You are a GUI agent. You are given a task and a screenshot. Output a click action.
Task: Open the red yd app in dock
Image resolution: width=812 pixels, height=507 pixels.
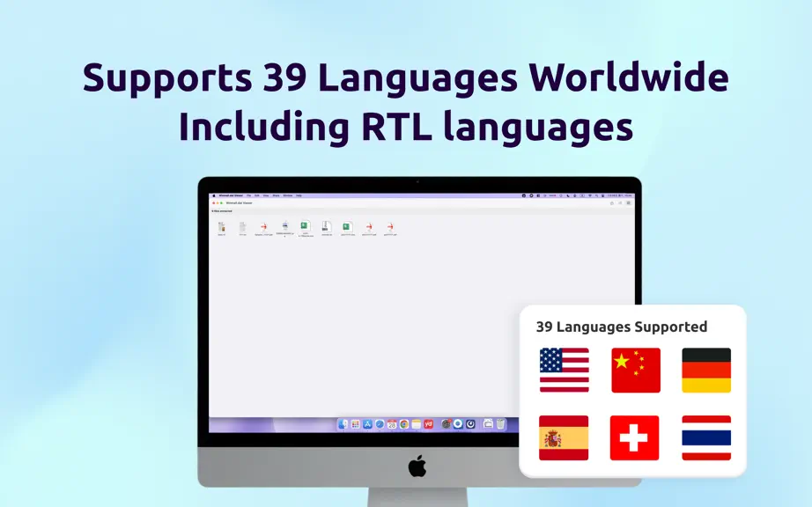428,424
